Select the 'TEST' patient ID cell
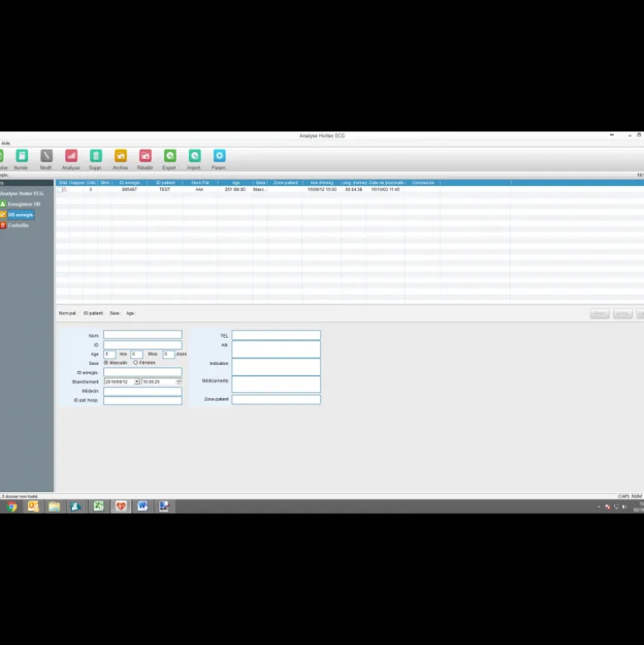This screenshot has height=645, width=644. coord(164,189)
